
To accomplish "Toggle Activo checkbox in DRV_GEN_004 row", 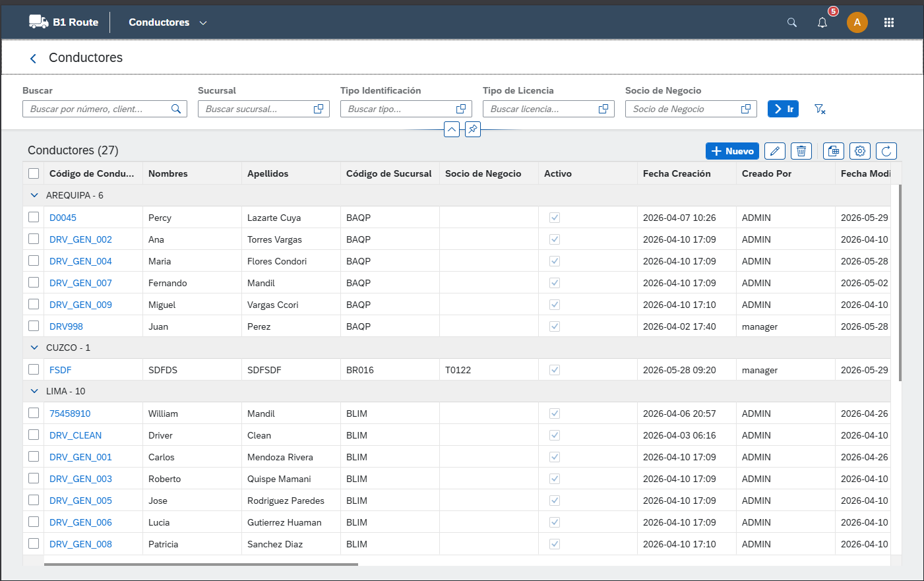I will 555,261.
